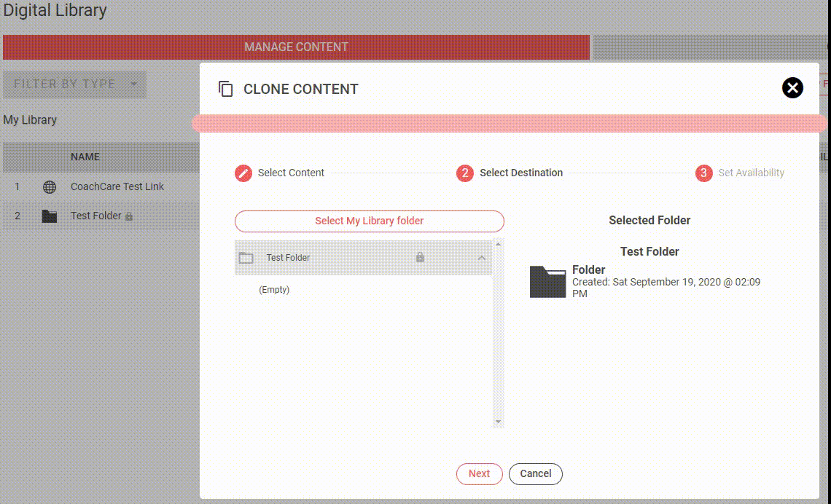Open the Filter By Type dropdown

click(74, 84)
